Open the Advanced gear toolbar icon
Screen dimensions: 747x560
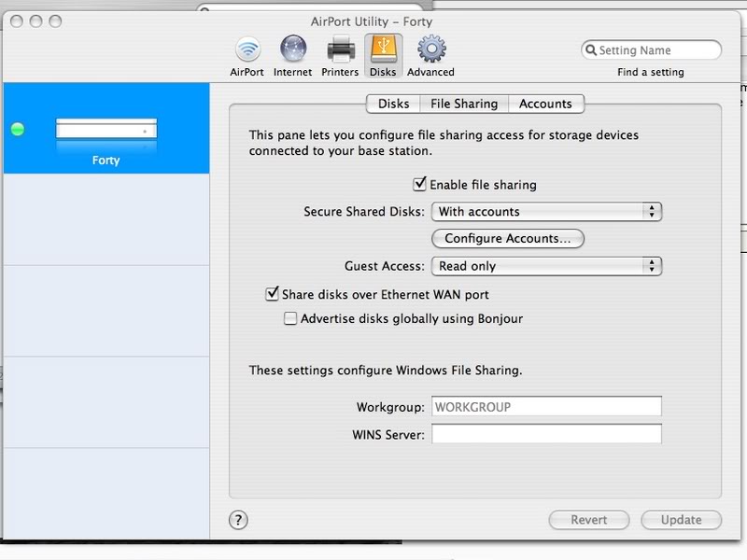tap(430, 57)
